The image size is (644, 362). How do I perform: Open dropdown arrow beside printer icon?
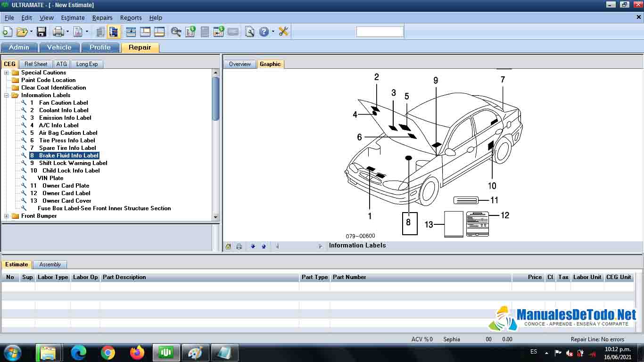click(x=67, y=32)
